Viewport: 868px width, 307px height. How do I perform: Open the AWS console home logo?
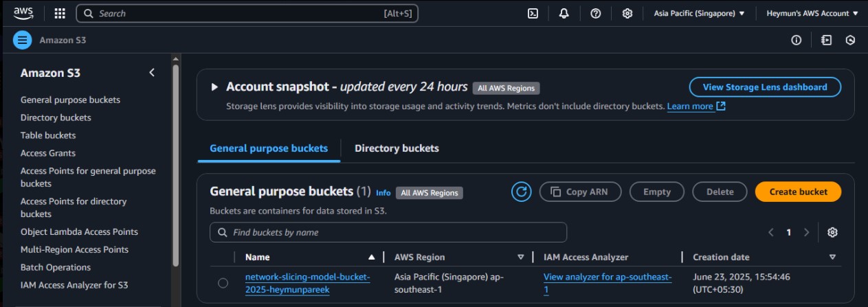23,13
